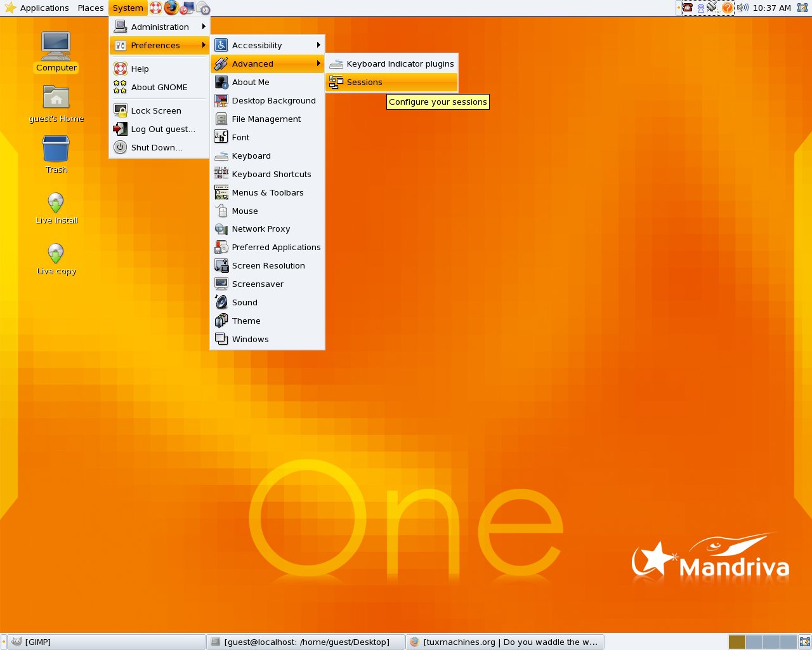812x650 pixels.
Task: Open the volume control speaker icon
Action: point(742,8)
